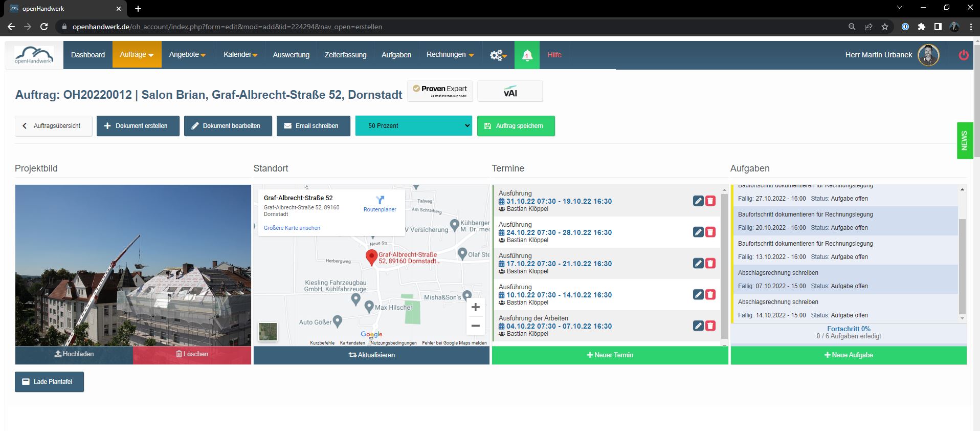Click the Aufgaben list scrollbar
This screenshot has width=980, height=431.
(x=962, y=266)
